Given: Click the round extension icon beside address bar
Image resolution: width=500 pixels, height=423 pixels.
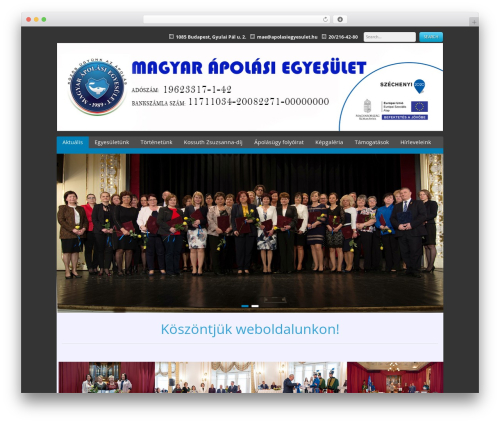Looking at the screenshot, I should [340, 20].
